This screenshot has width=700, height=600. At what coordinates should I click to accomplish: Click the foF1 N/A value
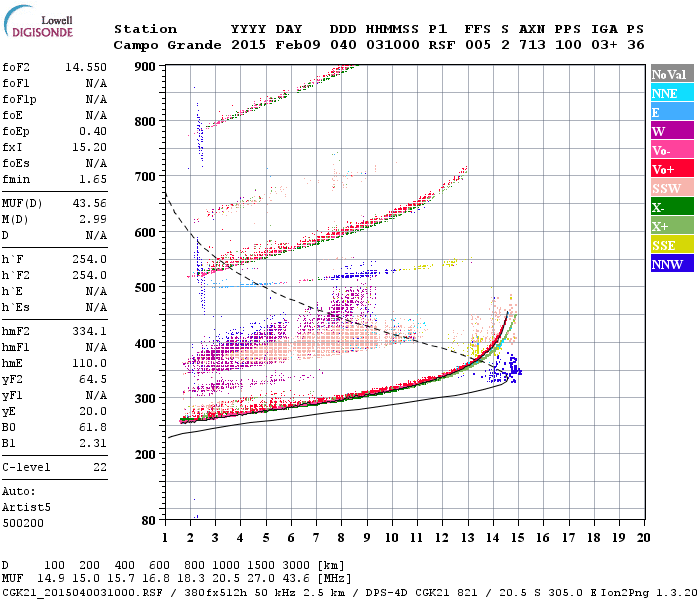click(96, 83)
